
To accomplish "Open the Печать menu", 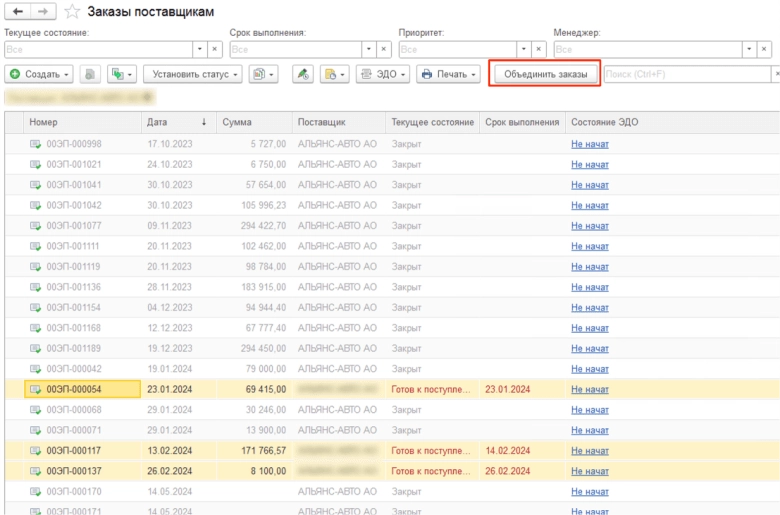I will (449, 74).
